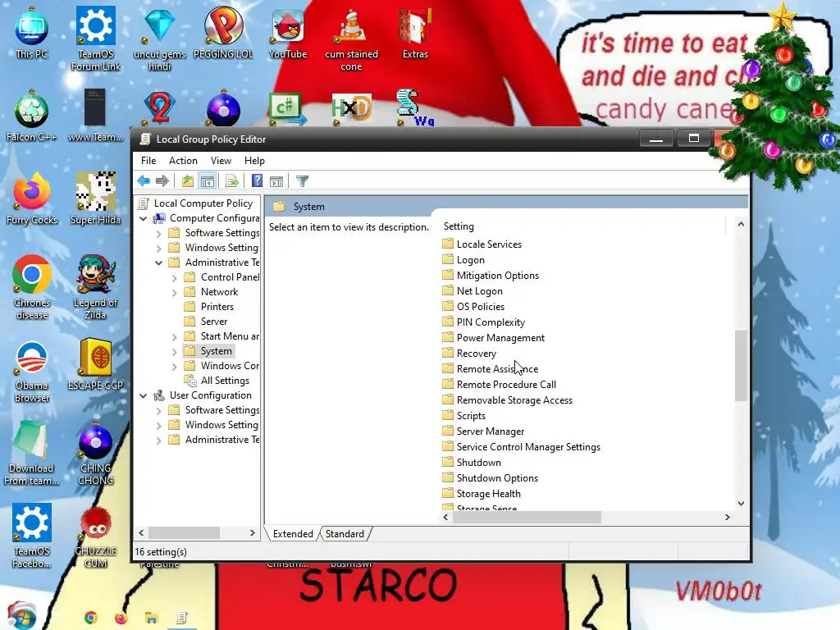Click the Up One Level toolbar icon

[188, 181]
